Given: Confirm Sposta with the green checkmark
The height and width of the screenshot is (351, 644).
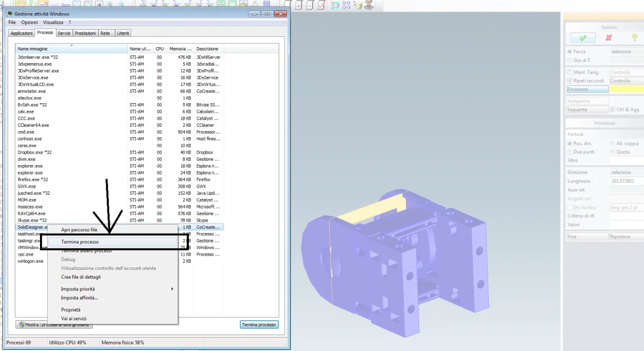Looking at the screenshot, I should point(583,38).
